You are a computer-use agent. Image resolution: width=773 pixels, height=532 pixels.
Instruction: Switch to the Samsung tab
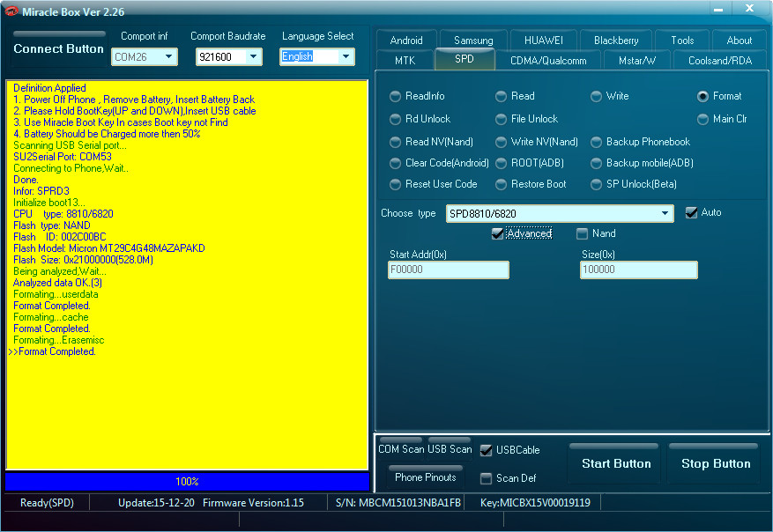point(473,41)
